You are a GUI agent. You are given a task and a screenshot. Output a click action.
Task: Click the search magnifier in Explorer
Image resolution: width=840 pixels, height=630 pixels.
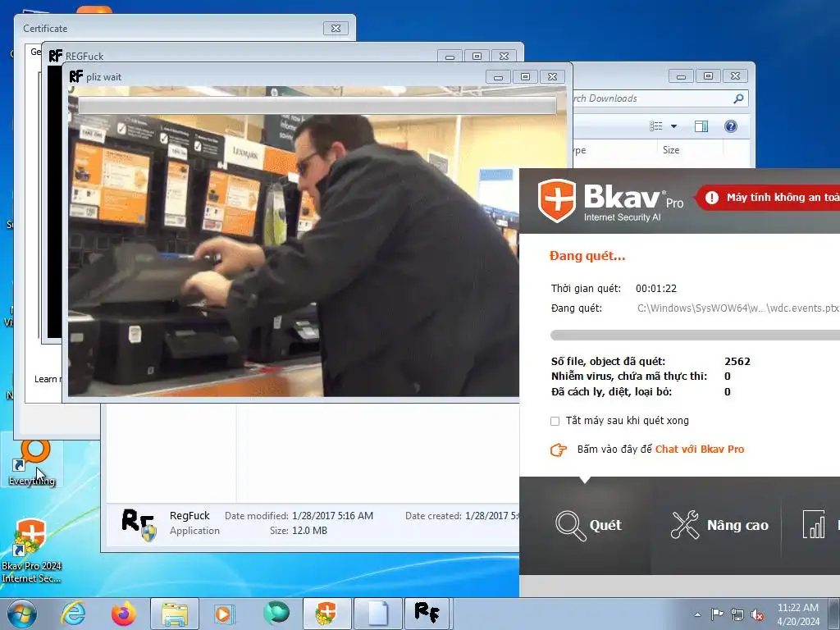pos(739,98)
